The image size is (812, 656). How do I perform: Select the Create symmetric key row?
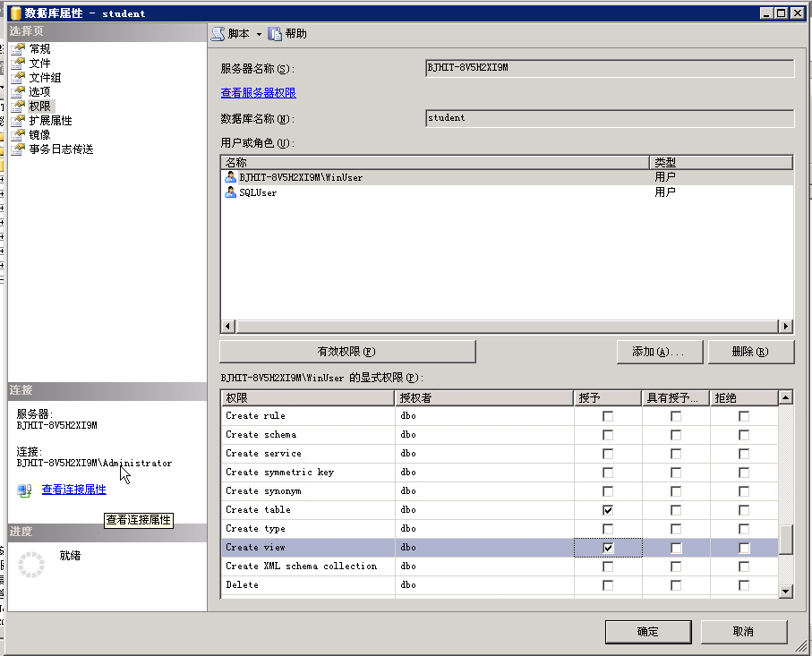500,473
